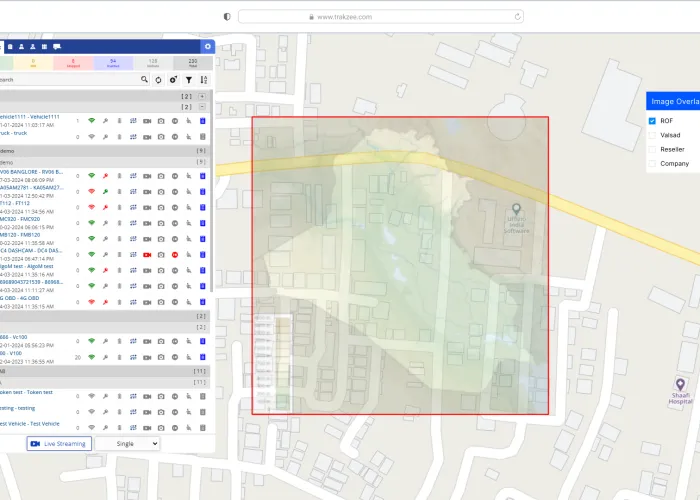This screenshot has width=700, height=500.
Task: Click the search magnifier icon
Action: (144, 79)
